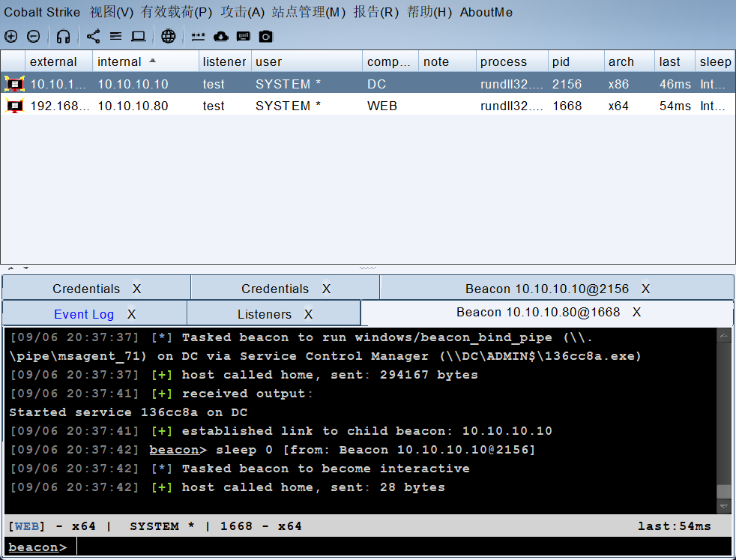Image resolution: width=736 pixels, height=560 pixels.
Task: Switch to pivot graph view icon
Action: pyautogui.click(x=93, y=36)
